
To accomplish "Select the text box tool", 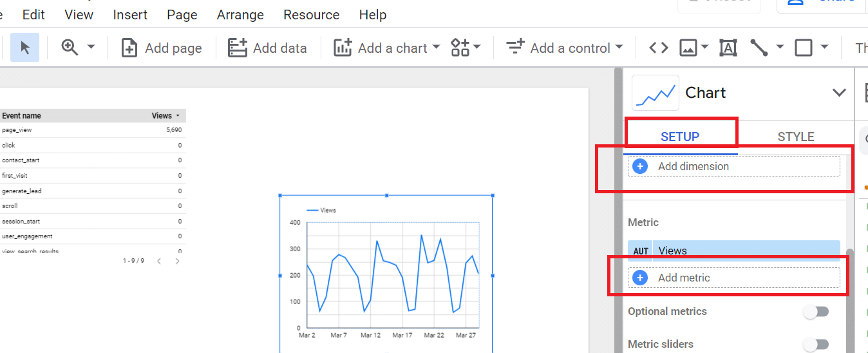I will point(728,48).
